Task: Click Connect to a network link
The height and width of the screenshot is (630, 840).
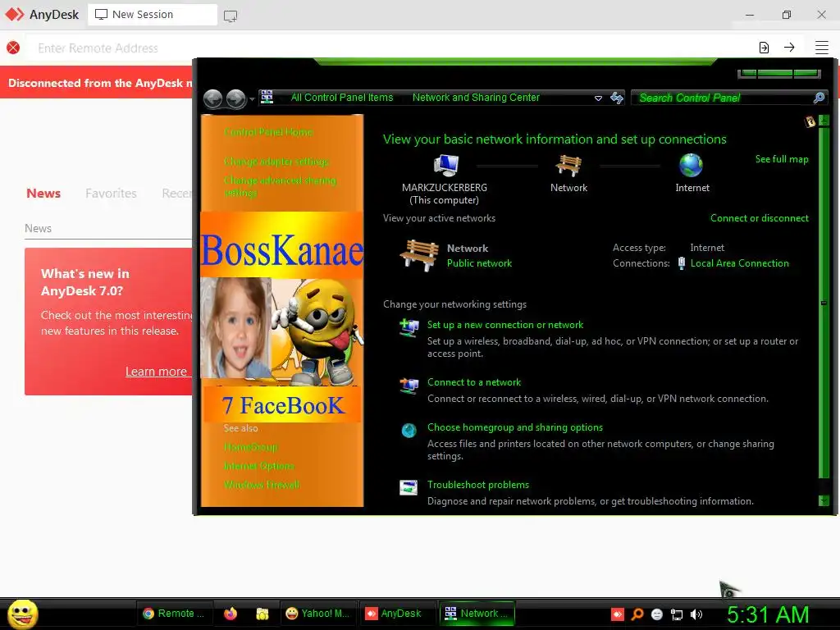Action: [x=473, y=382]
